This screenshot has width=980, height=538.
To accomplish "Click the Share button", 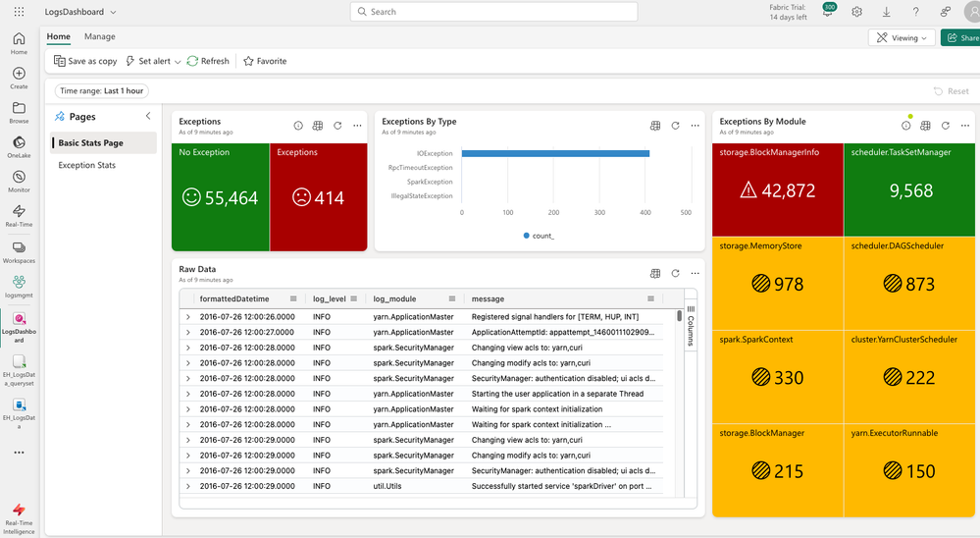I will click(962, 37).
